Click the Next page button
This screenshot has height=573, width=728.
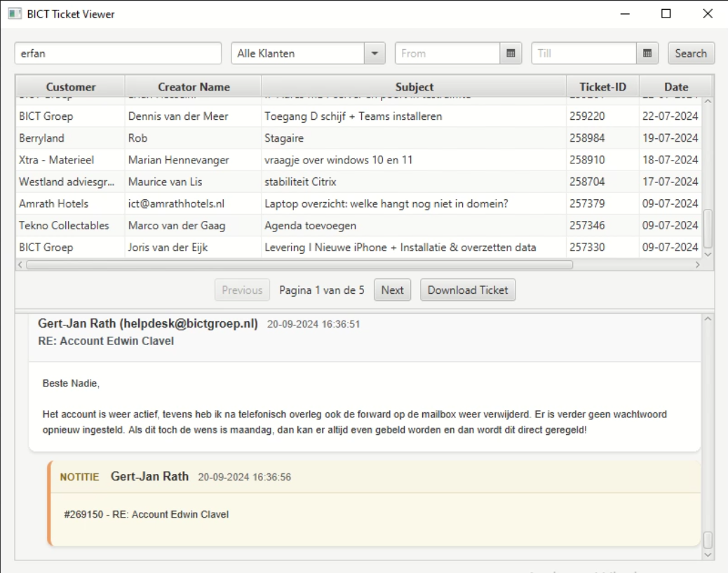[392, 290]
